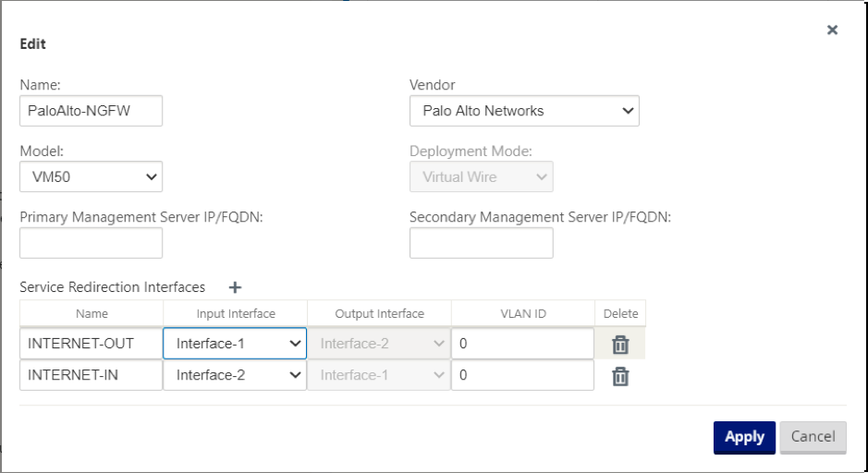
Task: Edit the INTERNET-OUT name cell
Action: tap(91, 344)
